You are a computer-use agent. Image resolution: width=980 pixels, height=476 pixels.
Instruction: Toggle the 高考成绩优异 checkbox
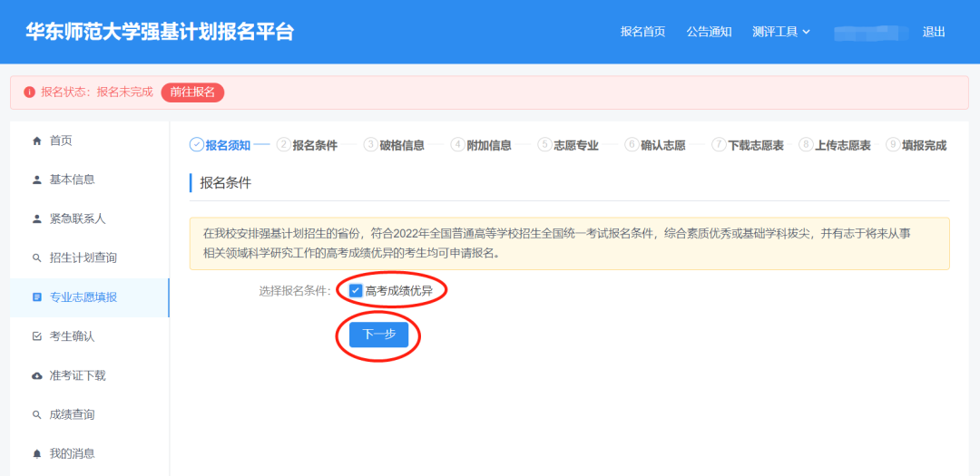click(x=356, y=291)
